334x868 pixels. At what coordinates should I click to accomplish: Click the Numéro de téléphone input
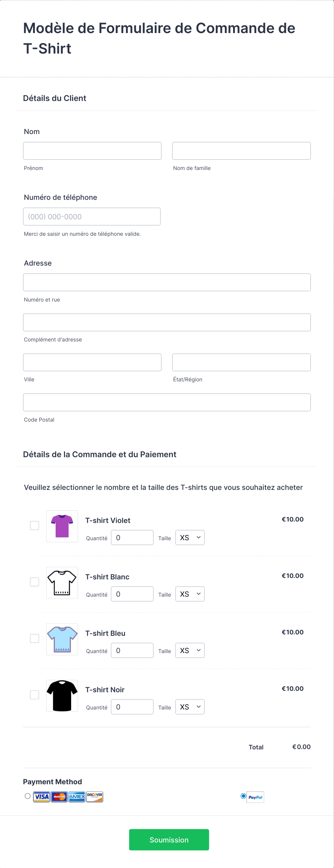[92, 216]
